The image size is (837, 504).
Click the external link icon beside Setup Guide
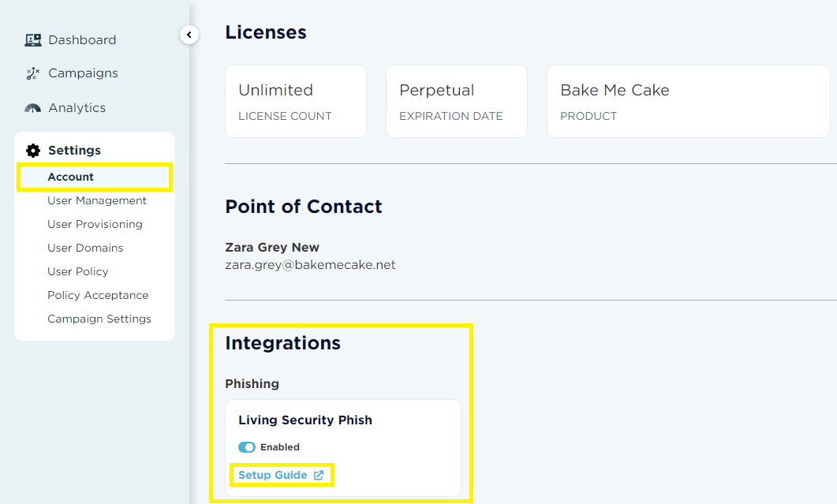[319, 476]
